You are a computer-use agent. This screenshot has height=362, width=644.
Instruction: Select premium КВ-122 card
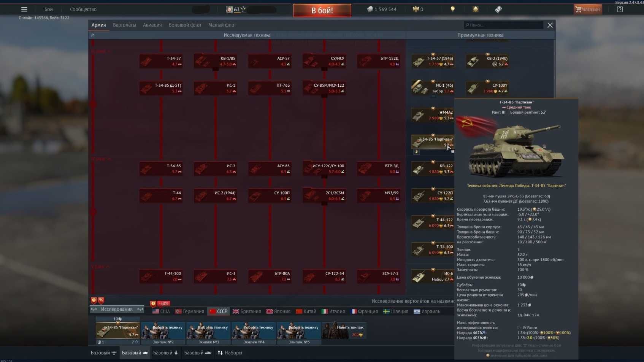(x=433, y=169)
